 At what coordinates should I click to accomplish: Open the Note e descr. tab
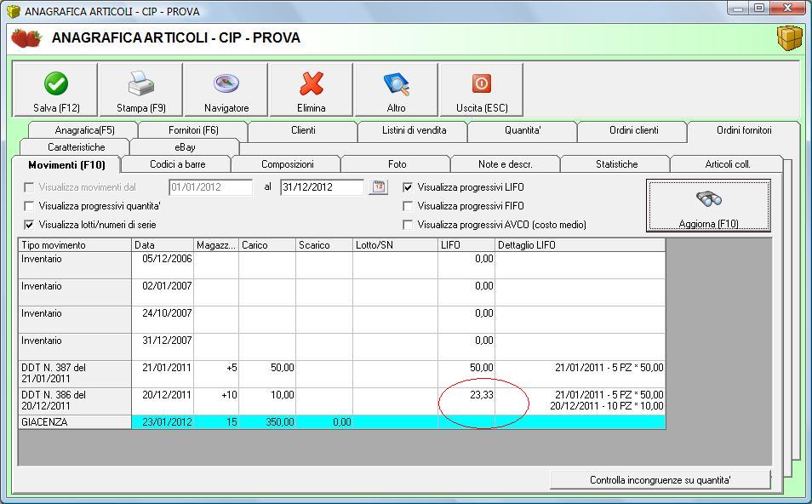tap(505, 164)
